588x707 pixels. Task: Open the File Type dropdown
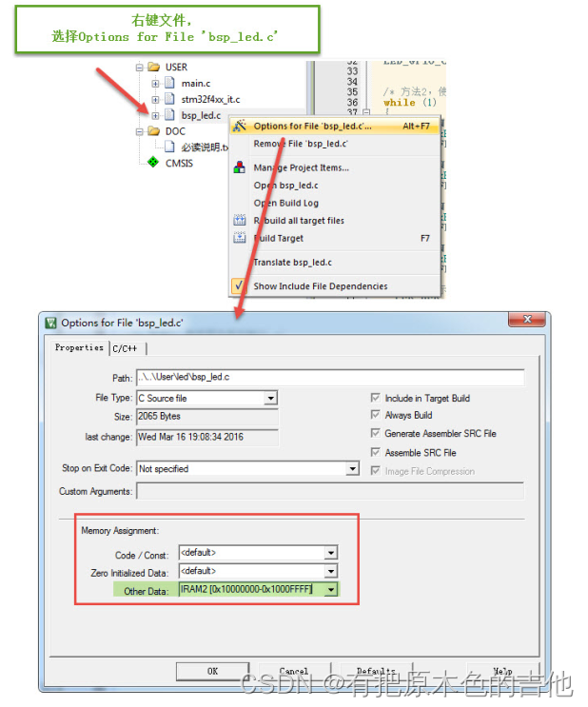(270, 398)
